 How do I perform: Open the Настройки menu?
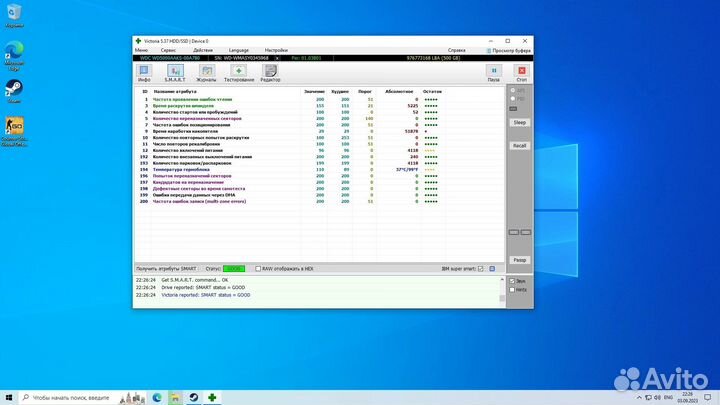tap(276, 50)
